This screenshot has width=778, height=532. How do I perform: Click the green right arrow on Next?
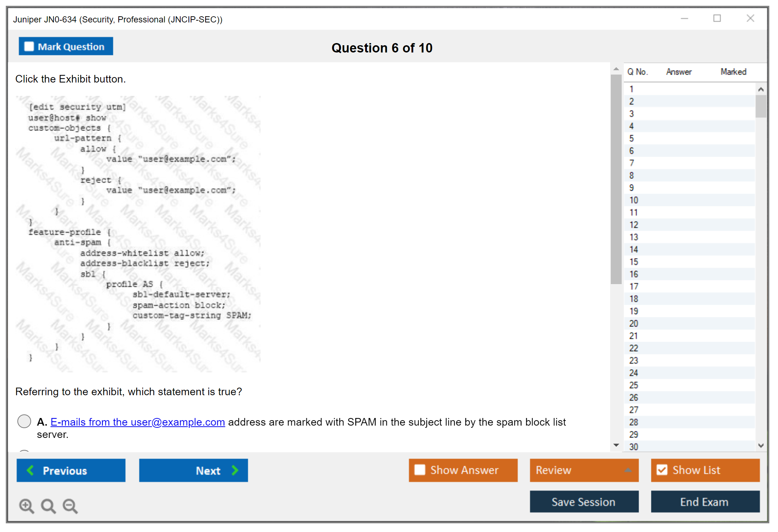click(x=235, y=470)
